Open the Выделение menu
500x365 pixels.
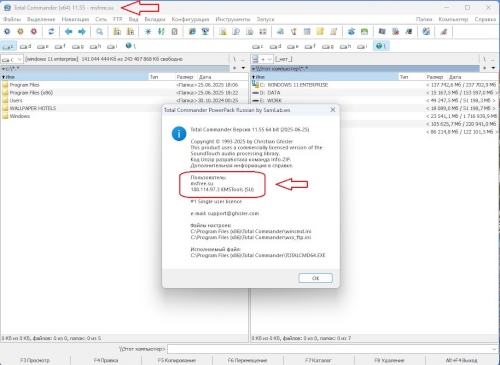click(x=41, y=19)
